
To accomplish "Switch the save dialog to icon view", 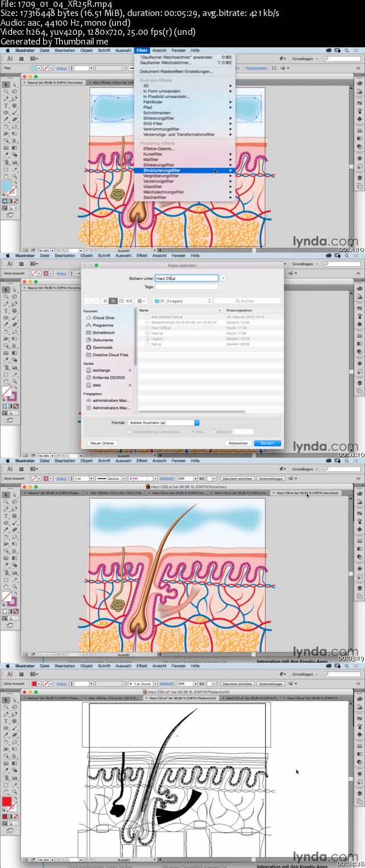I will tap(106, 300).
